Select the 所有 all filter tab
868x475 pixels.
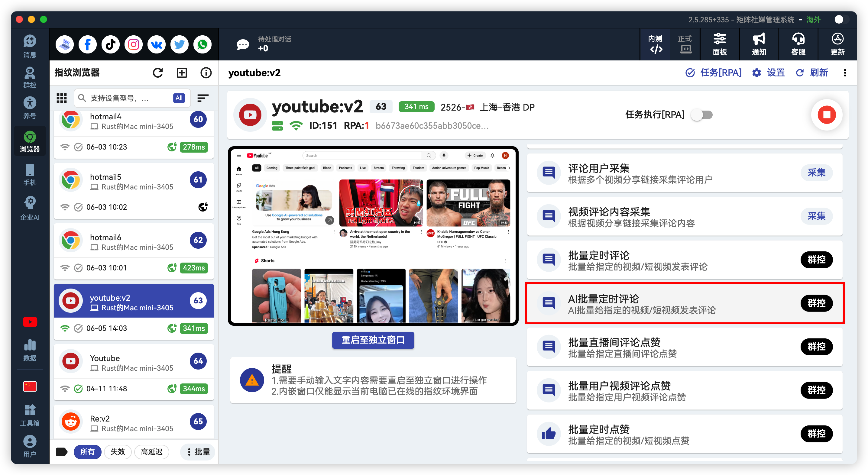(87, 452)
